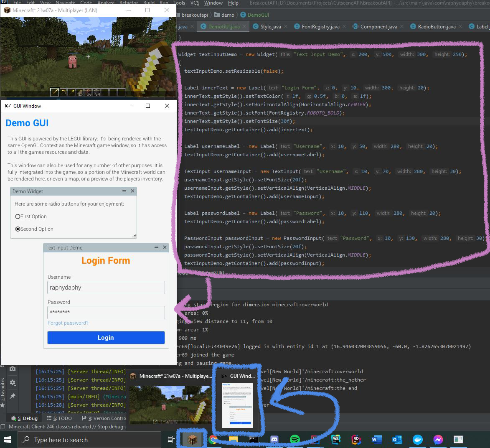Select the GUI Window taskbar preview thumbnail

(237, 405)
